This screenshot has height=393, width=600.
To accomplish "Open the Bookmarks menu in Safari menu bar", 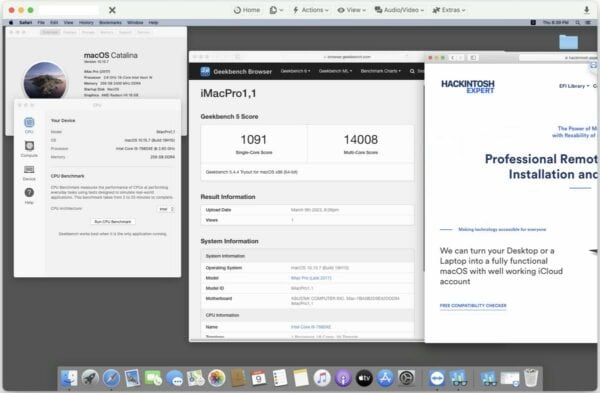I will pos(110,23).
